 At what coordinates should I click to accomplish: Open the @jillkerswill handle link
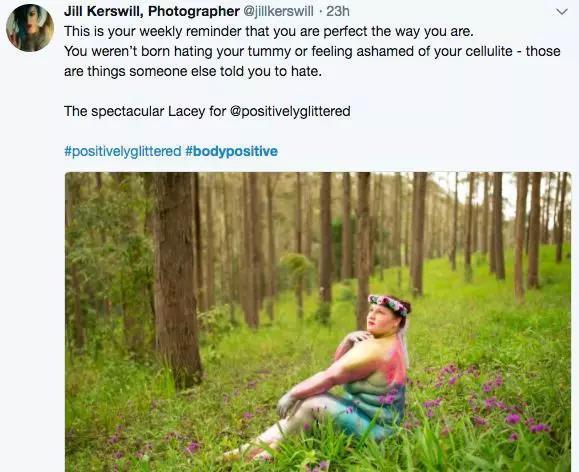tap(278, 11)
